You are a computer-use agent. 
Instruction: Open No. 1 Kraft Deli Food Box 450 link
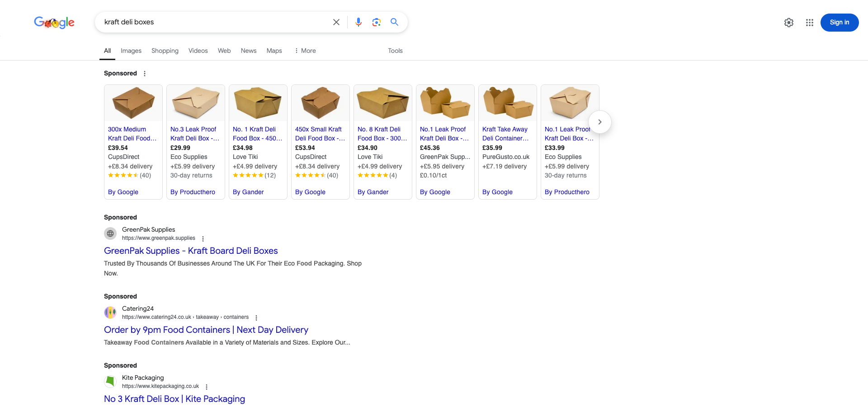tap(257, 134)
